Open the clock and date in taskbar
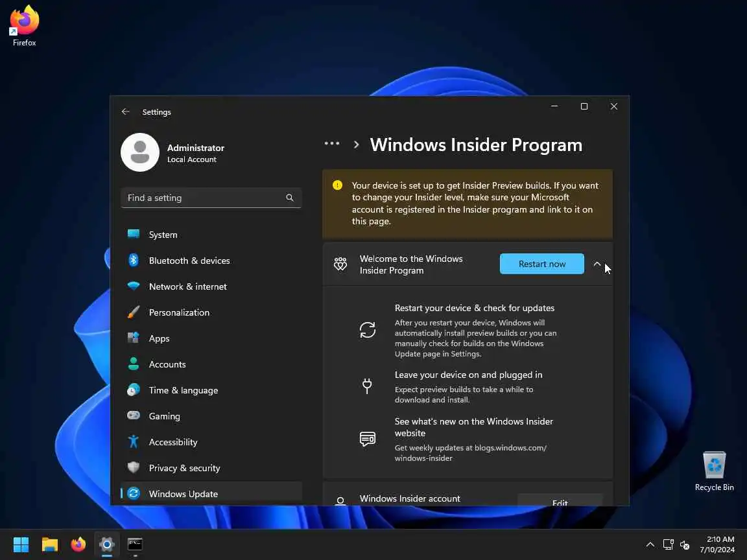The image size is (747, 560). click(717, 544)
